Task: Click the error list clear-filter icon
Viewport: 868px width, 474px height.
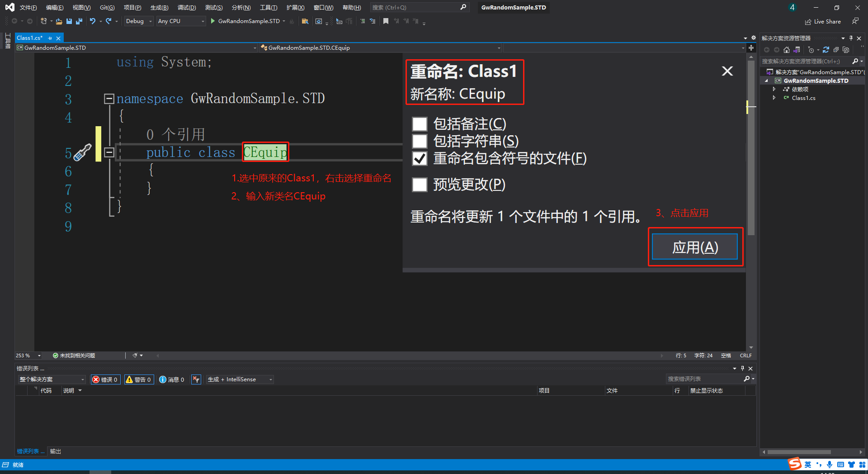Action: tap(196, 379)
